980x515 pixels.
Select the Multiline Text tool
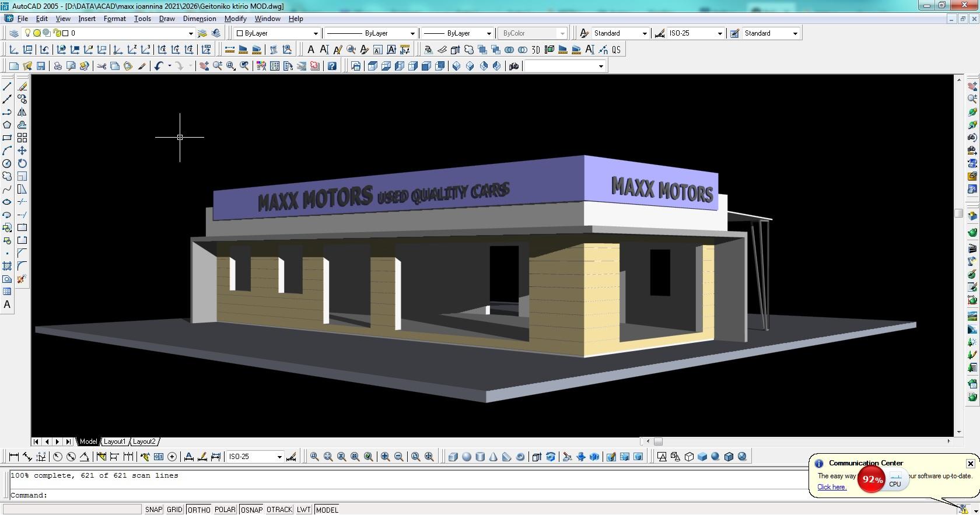(x=7, y=304)
